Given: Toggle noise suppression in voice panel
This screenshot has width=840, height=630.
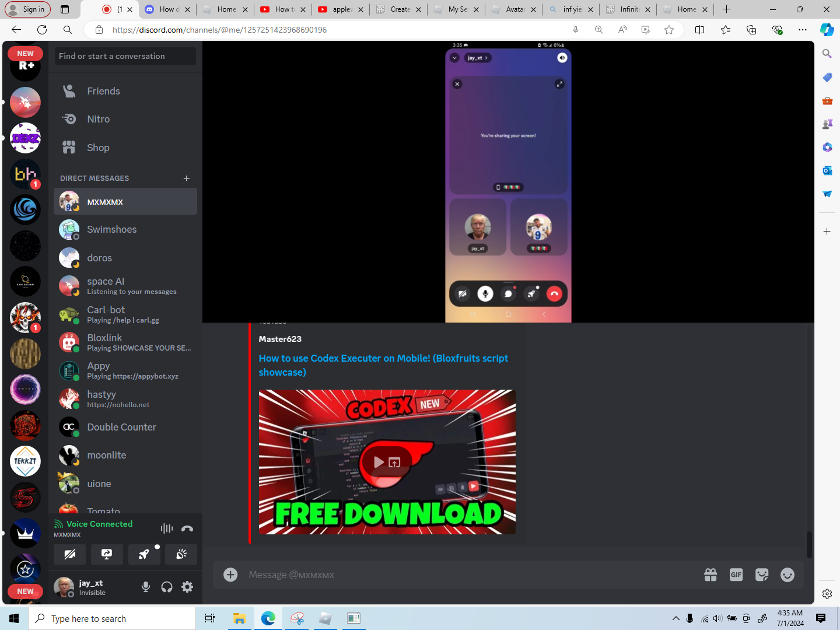Looking at the screenshot, I should coord(167,528).
